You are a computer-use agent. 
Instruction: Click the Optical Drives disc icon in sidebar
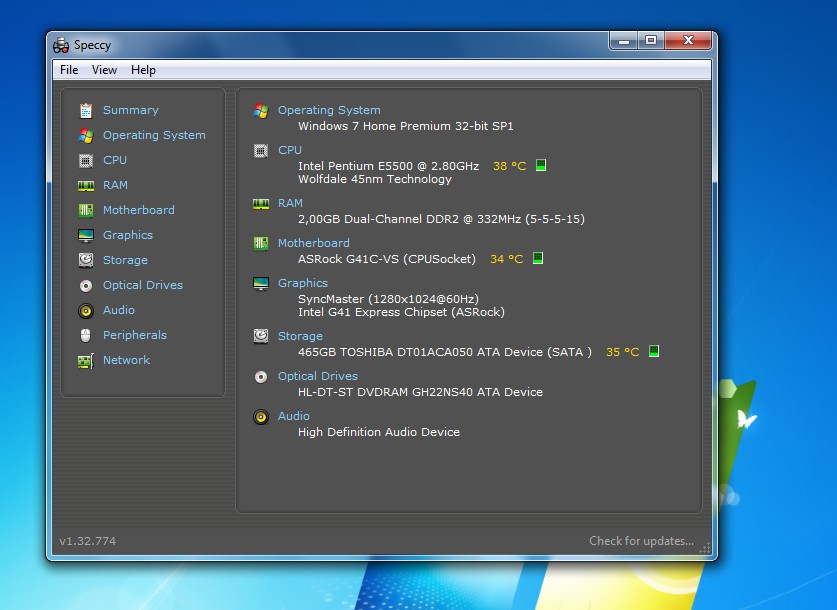(x=85, y=286)
